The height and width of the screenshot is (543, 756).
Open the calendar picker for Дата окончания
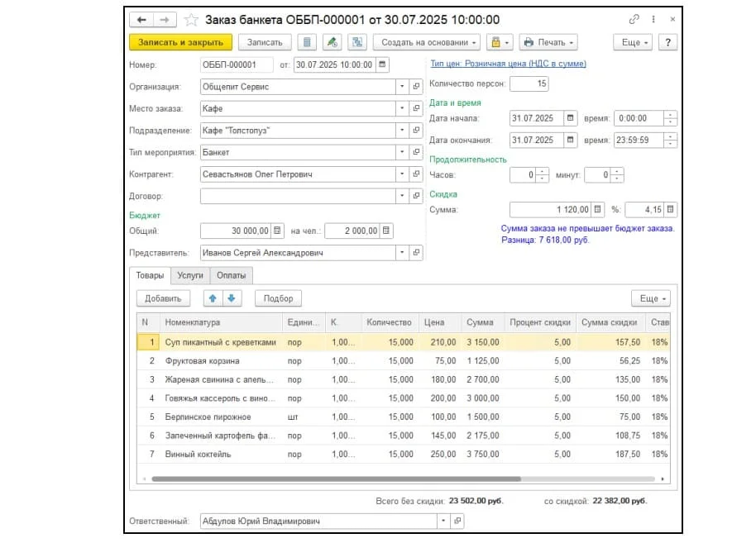pyautogui.click(x=571, y=141)
